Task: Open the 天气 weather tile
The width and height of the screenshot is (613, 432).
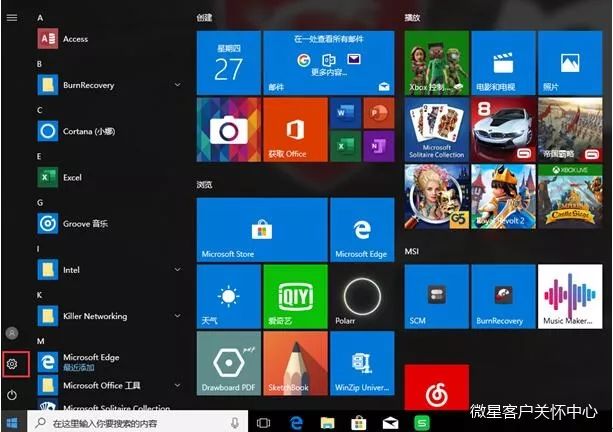Action: pyautogui.click(x=229, y=296)
